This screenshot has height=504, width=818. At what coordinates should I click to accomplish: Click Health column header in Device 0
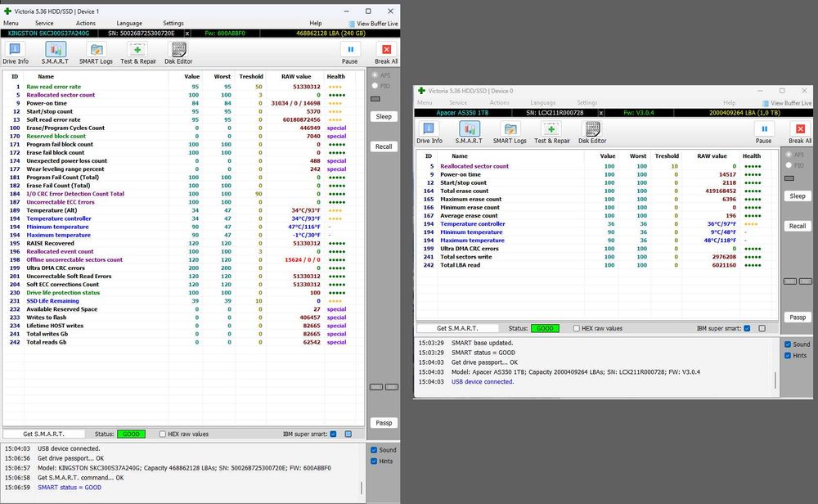coord(752,156)
